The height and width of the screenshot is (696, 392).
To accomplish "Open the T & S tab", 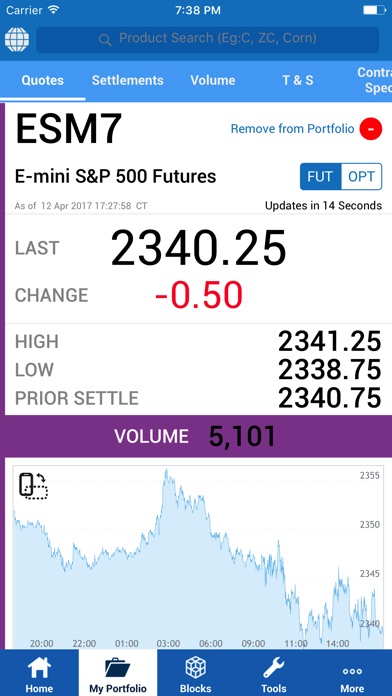I will [297, 80].
